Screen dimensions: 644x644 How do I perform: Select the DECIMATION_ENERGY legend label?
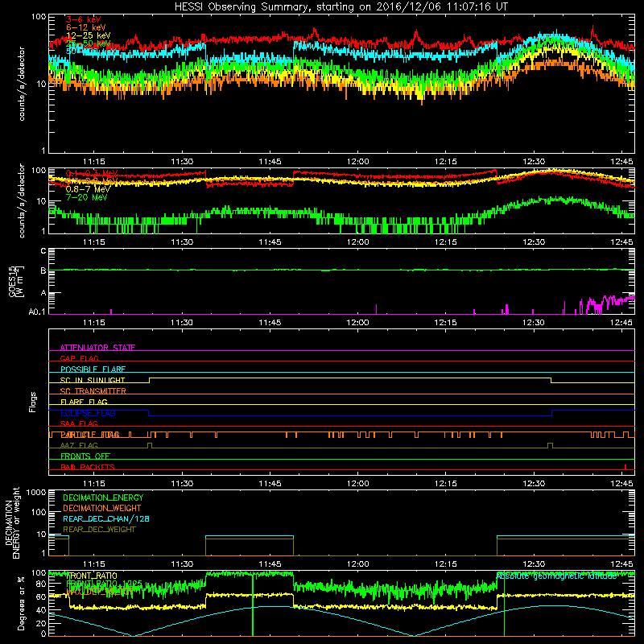(x=103, y=497)
